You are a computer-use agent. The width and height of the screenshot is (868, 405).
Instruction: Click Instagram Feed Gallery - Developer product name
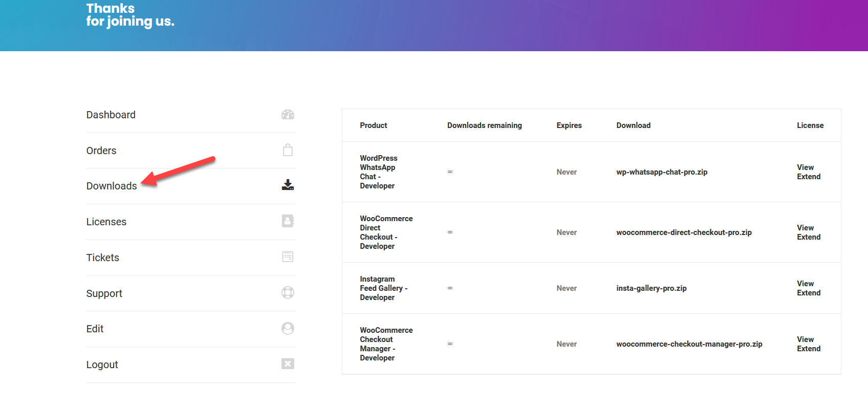[x=384, y=288]
